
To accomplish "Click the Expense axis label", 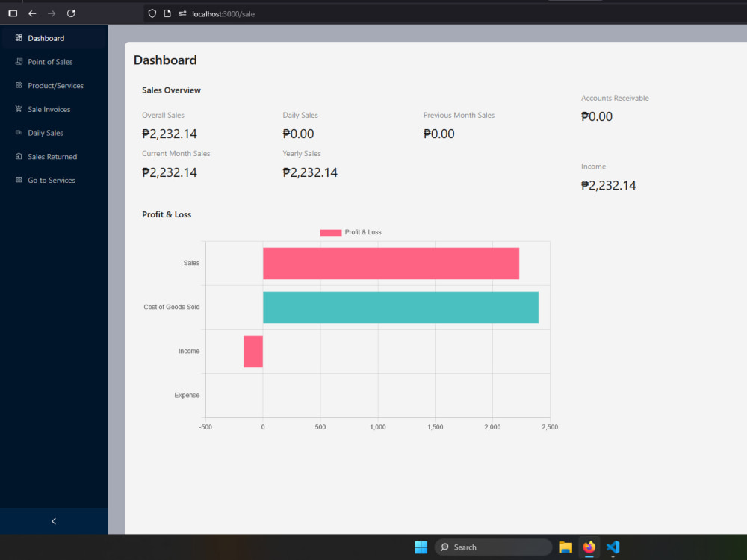I will point(187,395).
